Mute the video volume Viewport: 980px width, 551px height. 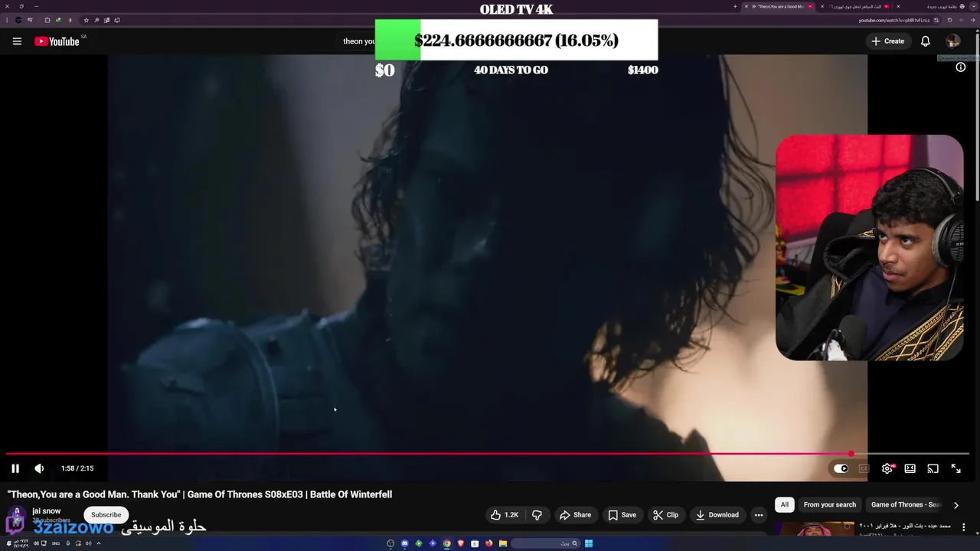[x=39, y=468]
